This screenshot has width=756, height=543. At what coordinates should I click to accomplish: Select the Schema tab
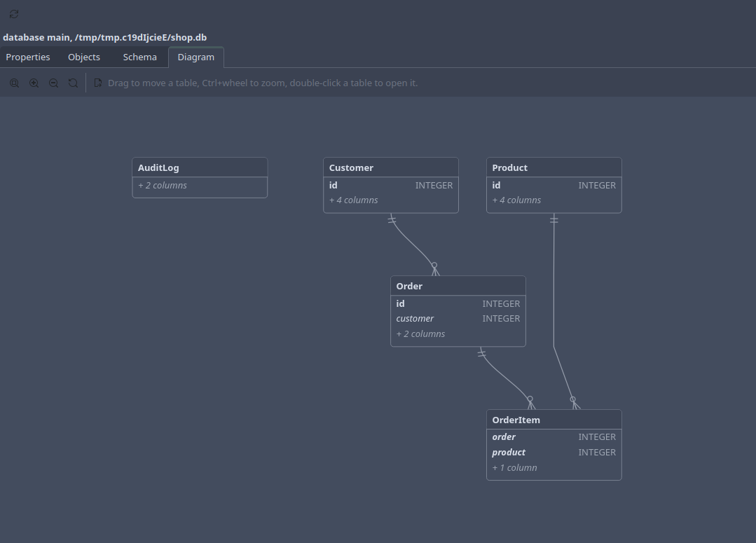[140, 57]
